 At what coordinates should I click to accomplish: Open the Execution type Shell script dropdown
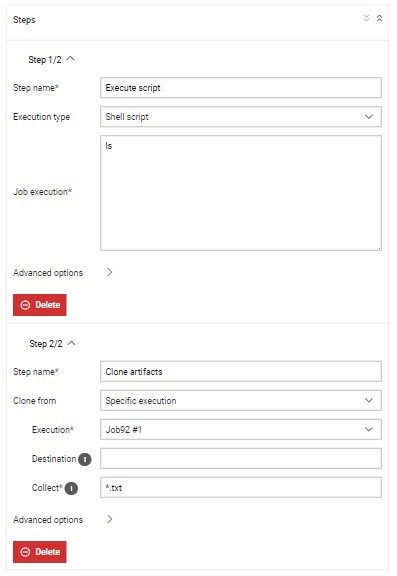point(241,117)
